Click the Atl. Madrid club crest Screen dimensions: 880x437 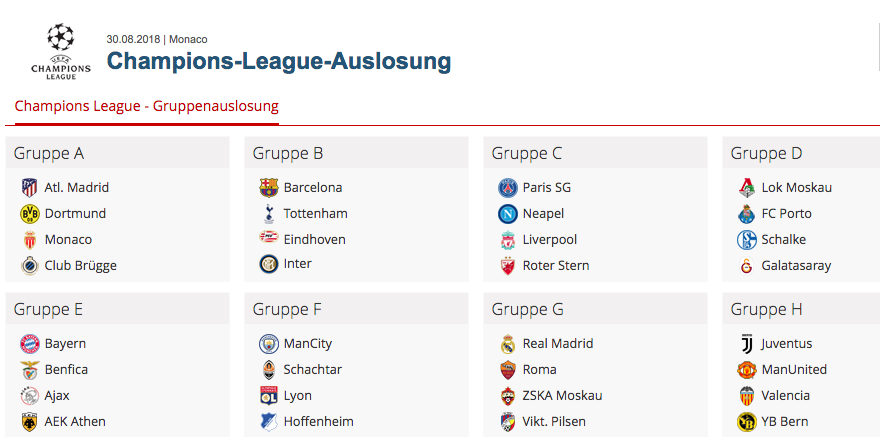click(29, 187)
